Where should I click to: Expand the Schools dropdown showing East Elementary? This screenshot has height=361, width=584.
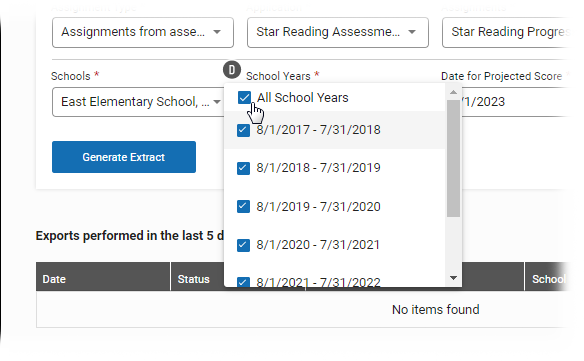(x=138, y=102)
